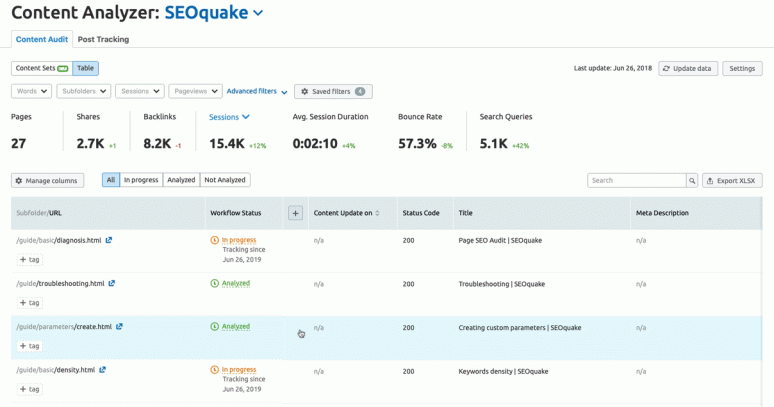Open external link icon for diagnosis.html
The width and height of the screenshot is (774, 407).
pyautogui.click(x=109, y=240)
